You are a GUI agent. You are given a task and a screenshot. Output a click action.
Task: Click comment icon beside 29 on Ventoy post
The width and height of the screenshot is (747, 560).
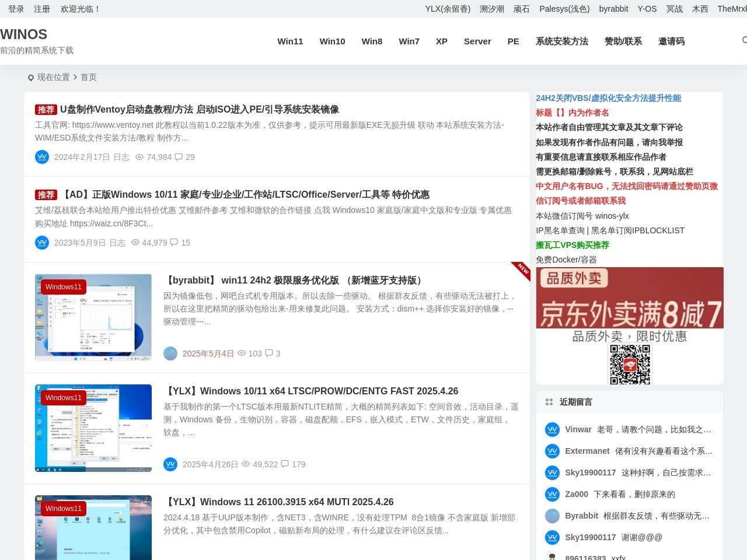point(179,157)
